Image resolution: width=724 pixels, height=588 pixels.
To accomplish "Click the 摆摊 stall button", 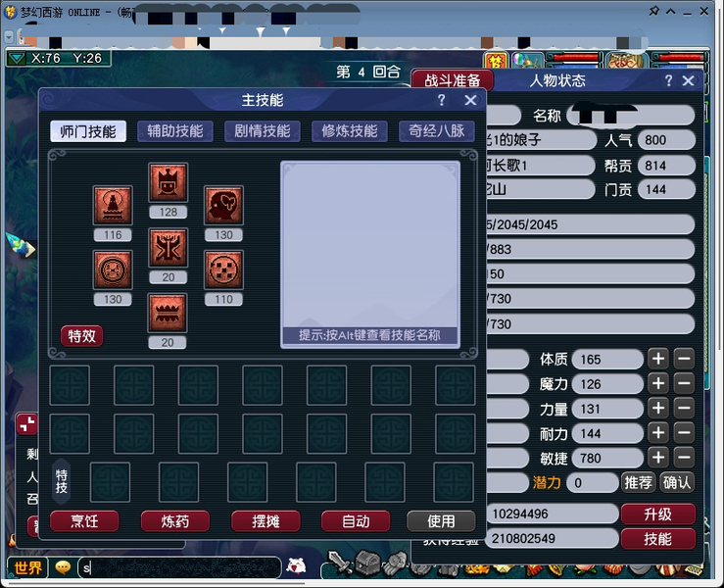I will click(x=265, y=521).
